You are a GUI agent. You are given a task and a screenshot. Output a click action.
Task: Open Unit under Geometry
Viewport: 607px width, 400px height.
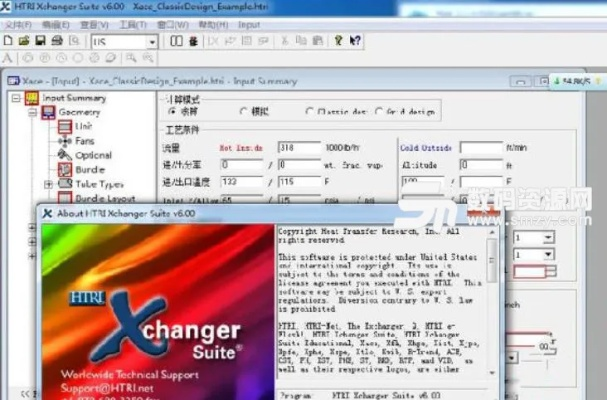[82, 127]
